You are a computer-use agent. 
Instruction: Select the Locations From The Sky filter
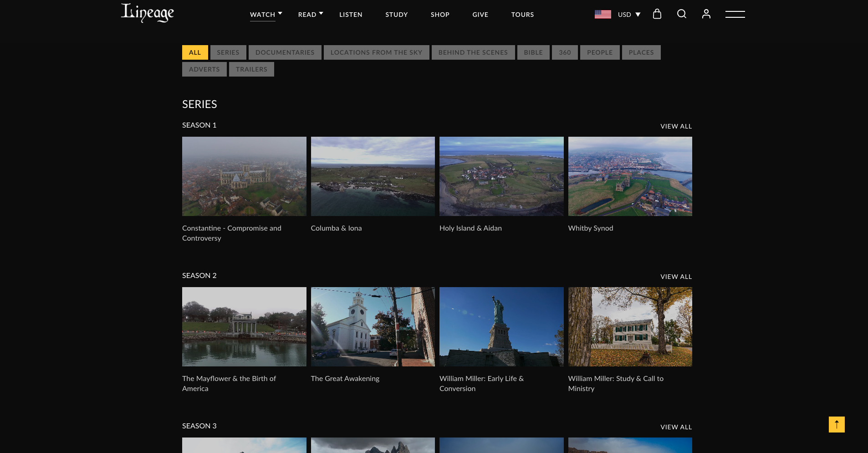(376, 52)
